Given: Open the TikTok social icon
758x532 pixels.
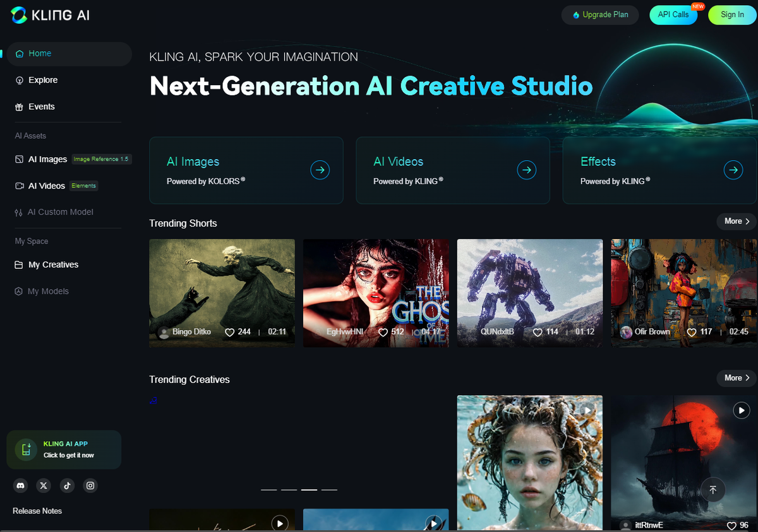Looking at the screenshot, I should [67, 485].
